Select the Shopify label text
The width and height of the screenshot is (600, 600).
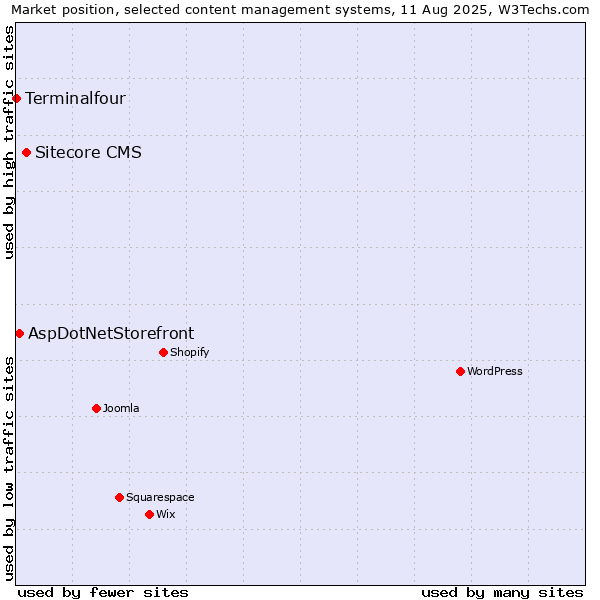click(x=189, y=352)
